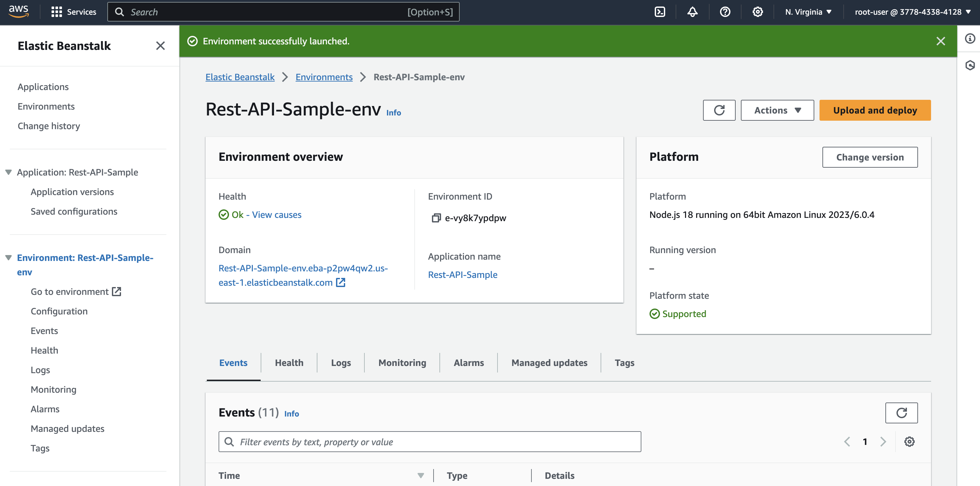The height and width of the screenshot is (486, 980).
Task: Refresh the environment with the header refresh button
Action: tap(719, 110)
